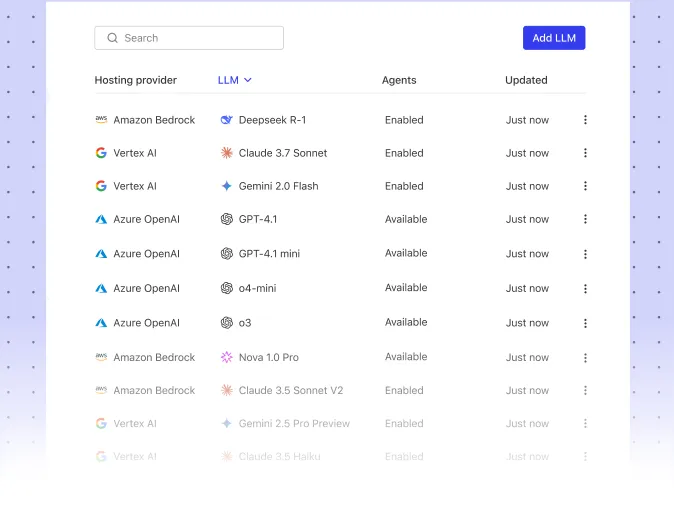Click the Claude icon beside Claude 3.5 Sonnet V2

[x=227, y=390]
